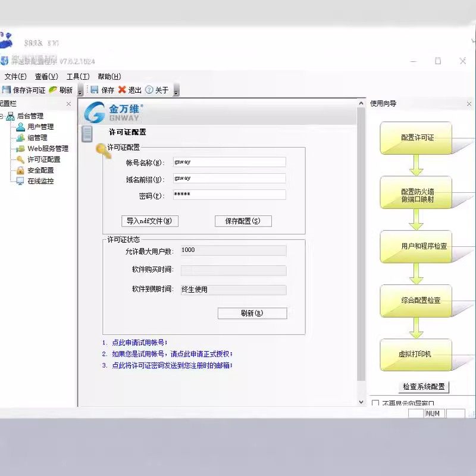Click the Save License floppy icon

click(x=6, y=90)
